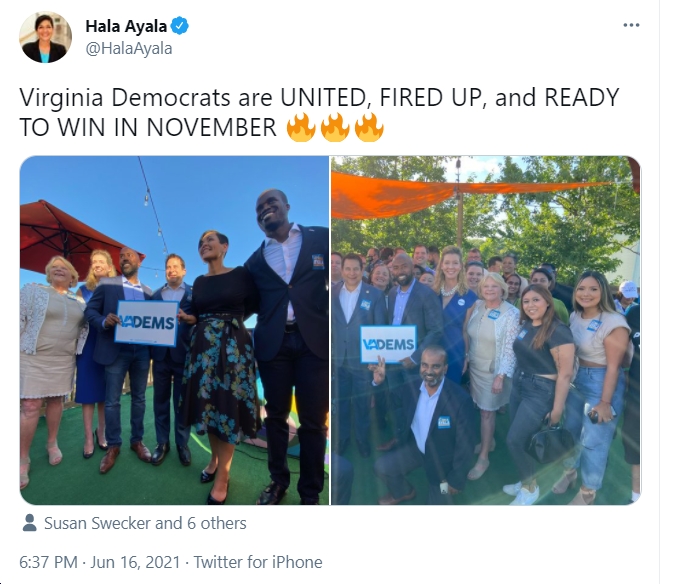Open Susan Swecker and 6 others tags
Viewport: 673px width, 584px height.
tap(145, 523)
